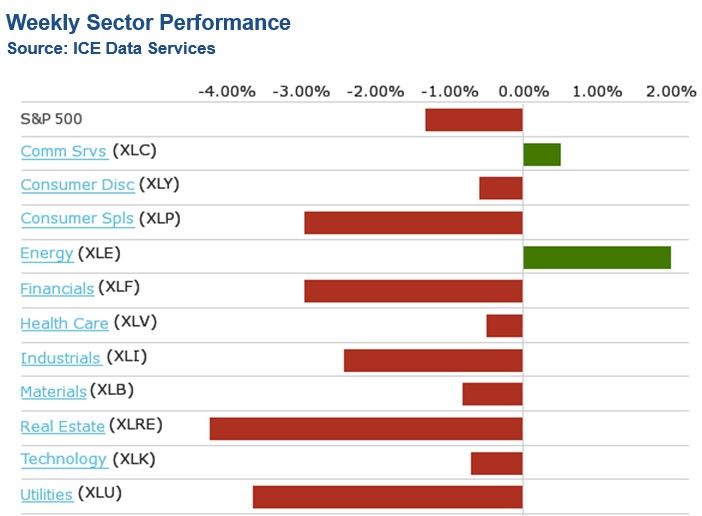This screenshot has width=702, height=516.
Task: Click the Consumer Spls link
Action: [x=77, y=219]
